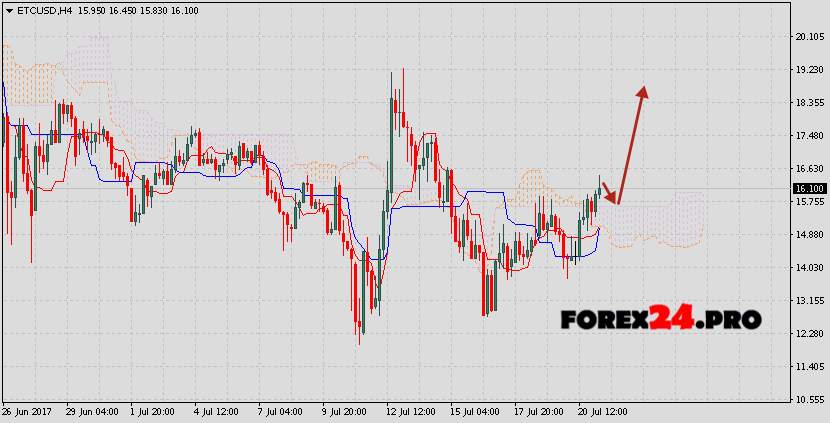Screen dimensions: 830x423
Task: Click the ETCUSD,H4 symbol title
Action: pyautogui.click(x=43, y=10)
